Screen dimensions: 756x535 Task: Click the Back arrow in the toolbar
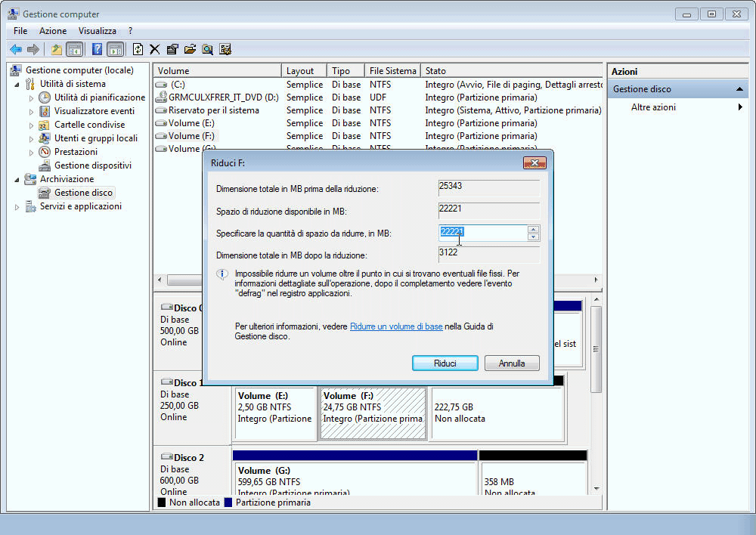tap(15, 49)
